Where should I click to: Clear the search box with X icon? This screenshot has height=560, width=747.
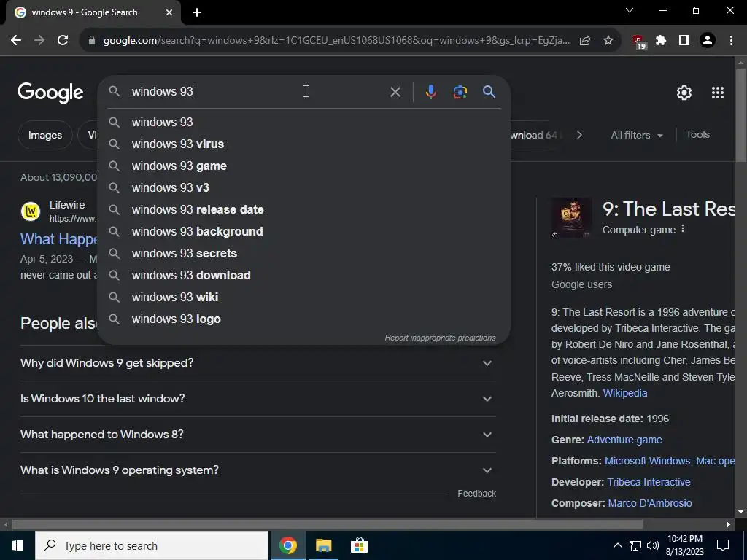[395, 92]
